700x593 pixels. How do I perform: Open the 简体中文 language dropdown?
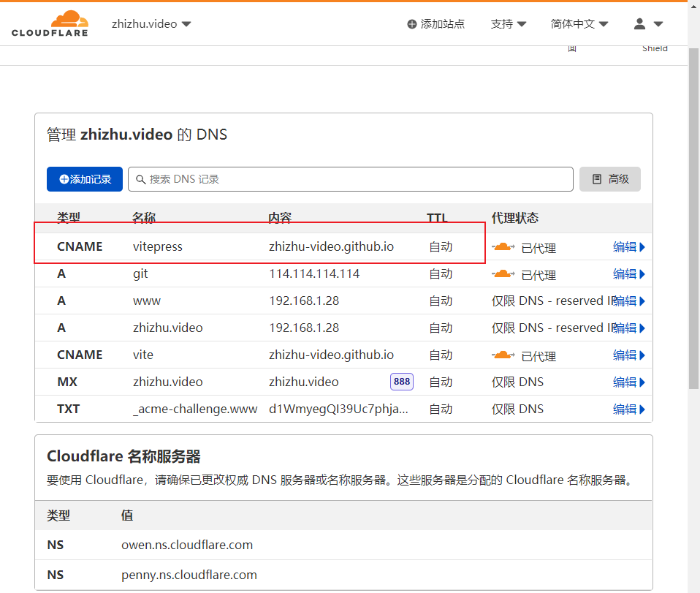[x=579, y=23]
